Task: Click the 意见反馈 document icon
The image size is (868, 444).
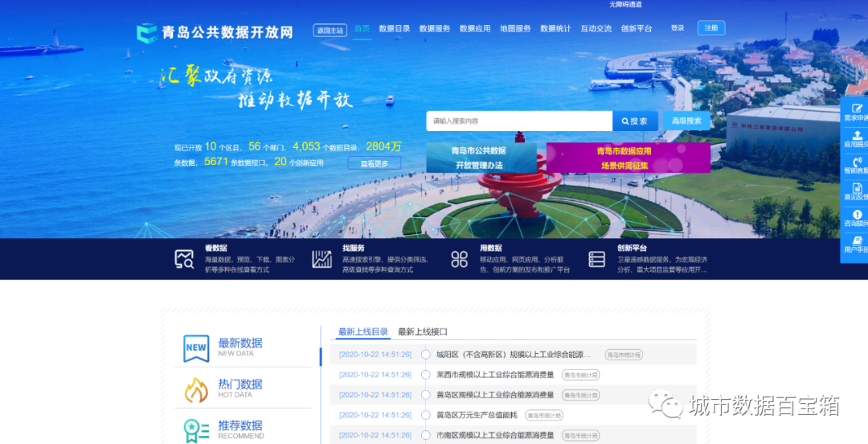Action: pyautogui.click(x=857, y=188)
